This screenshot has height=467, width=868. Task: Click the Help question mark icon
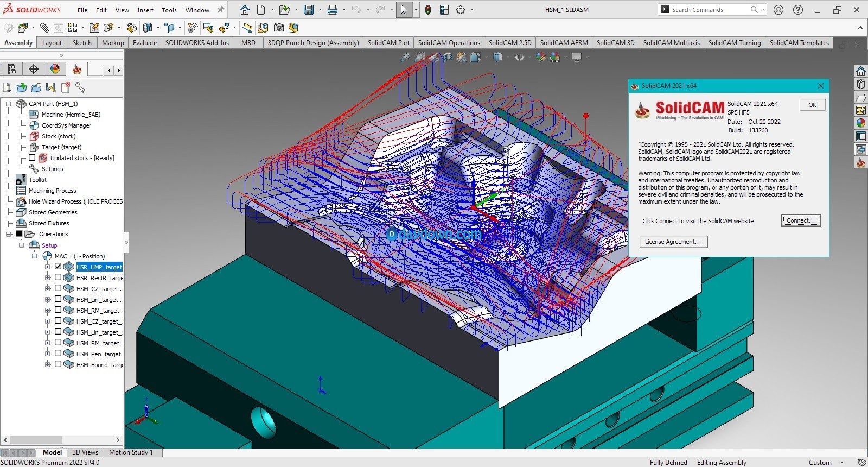click(x=798, y=10)
